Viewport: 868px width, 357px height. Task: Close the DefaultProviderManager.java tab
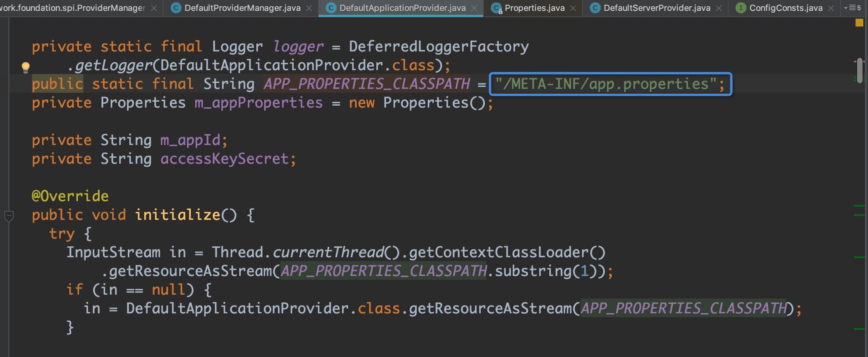pos(309,8)
